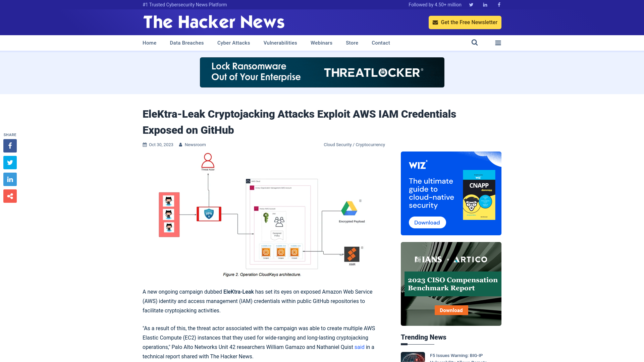Click the search magnifier icon
Viewport: 644px width, 362px height.
click(x=475, y=43)
